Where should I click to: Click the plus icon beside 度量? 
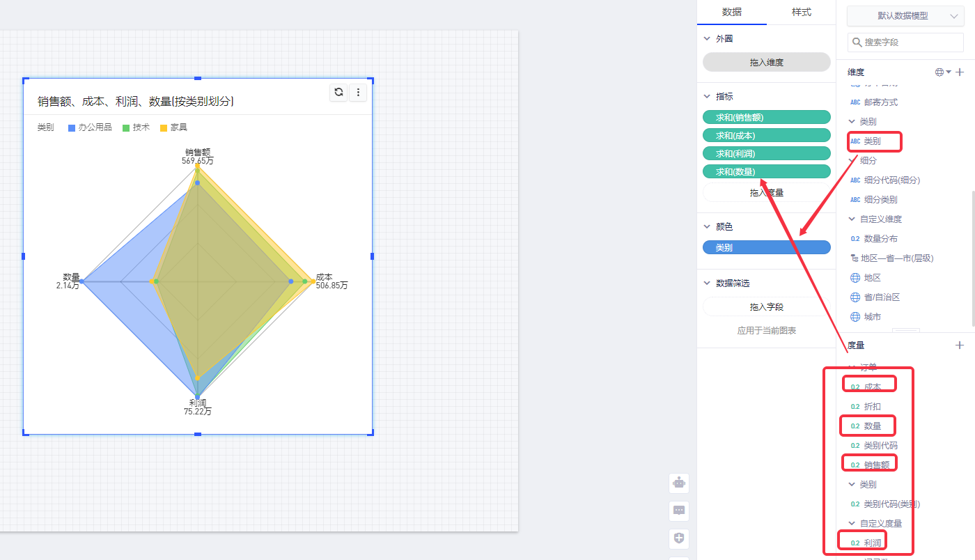[x=960, y=345]
